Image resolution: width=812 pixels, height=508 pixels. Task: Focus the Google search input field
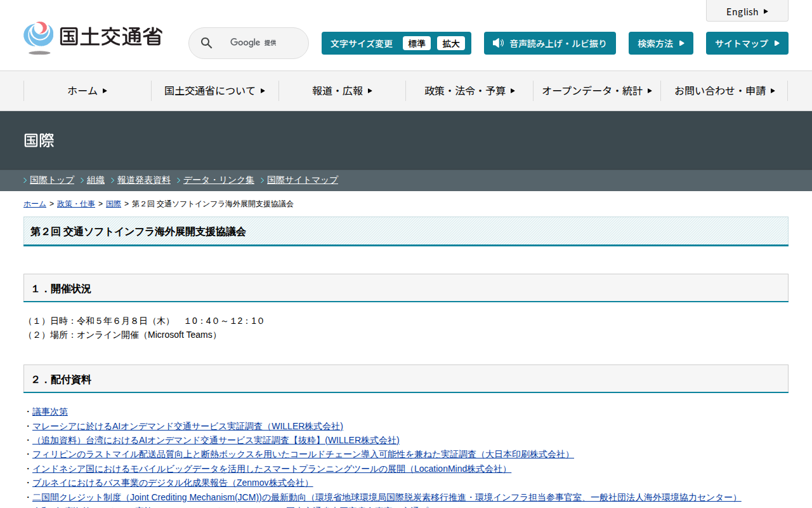click(260, 43)
